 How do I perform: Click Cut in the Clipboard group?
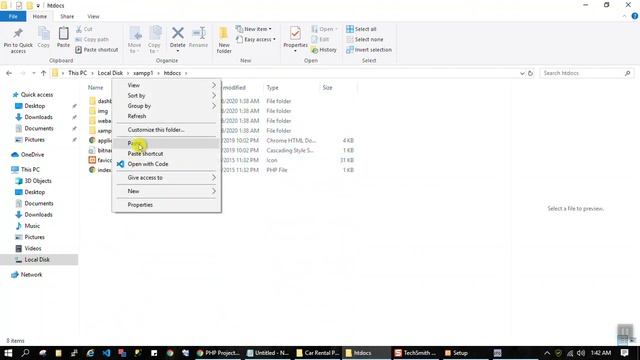tap(84, 29)
